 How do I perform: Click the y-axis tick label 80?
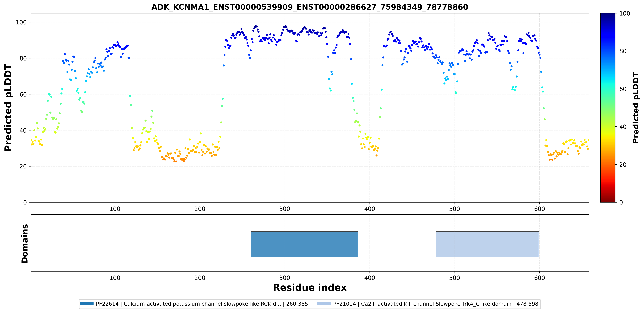tap(23, 58)
